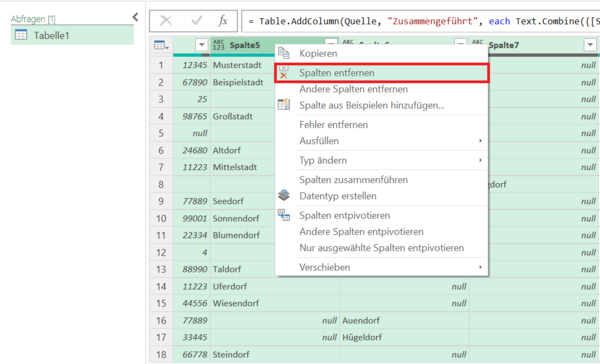Select row number 14 header

161,286
